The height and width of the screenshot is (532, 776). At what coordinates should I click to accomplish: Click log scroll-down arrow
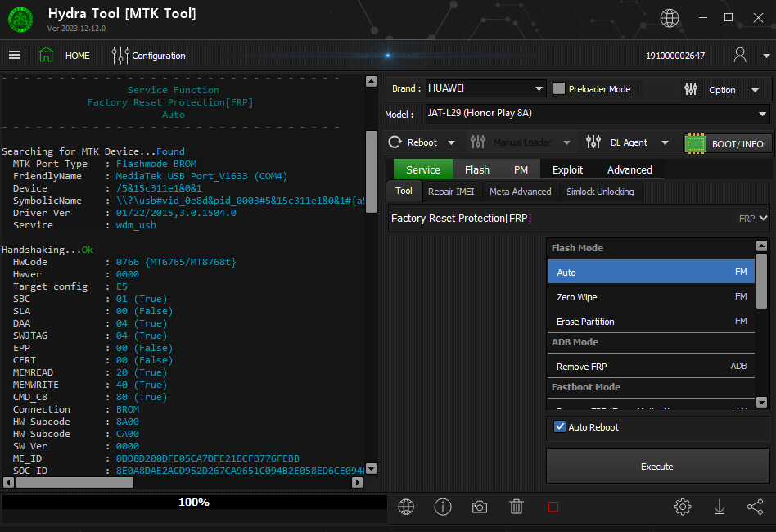(x=371, y=468)
